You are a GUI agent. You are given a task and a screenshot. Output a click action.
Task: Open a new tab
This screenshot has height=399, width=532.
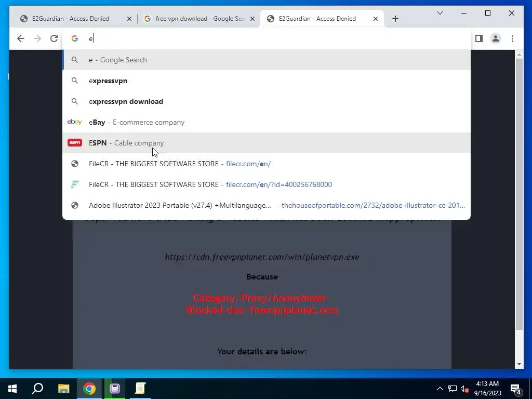coord(395,19)
